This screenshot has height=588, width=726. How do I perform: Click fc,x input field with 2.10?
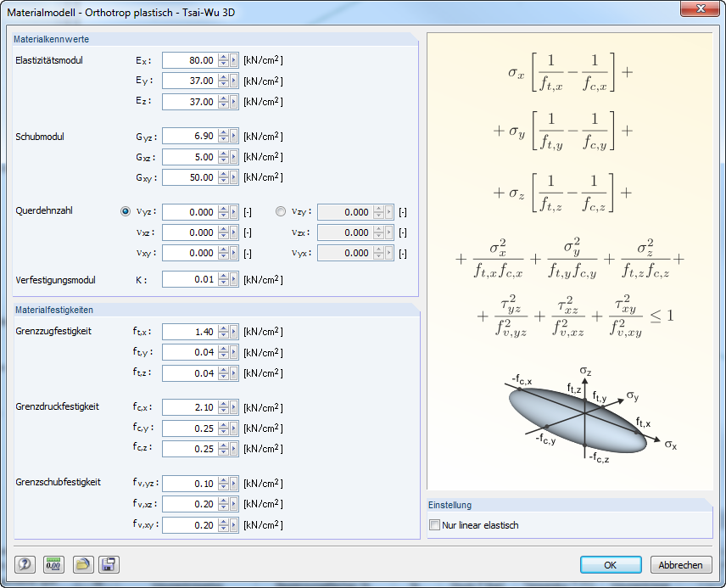tap(190, 407)
